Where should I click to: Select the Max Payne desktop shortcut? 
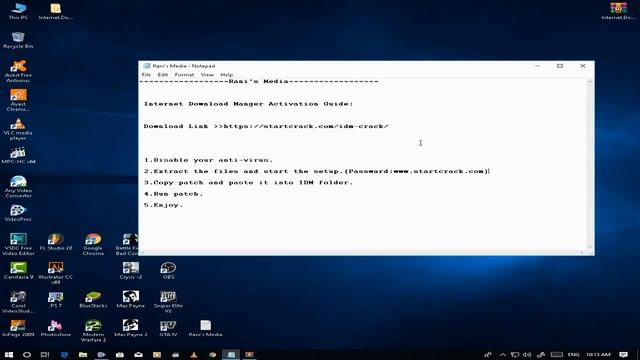[x=131, y=300]
